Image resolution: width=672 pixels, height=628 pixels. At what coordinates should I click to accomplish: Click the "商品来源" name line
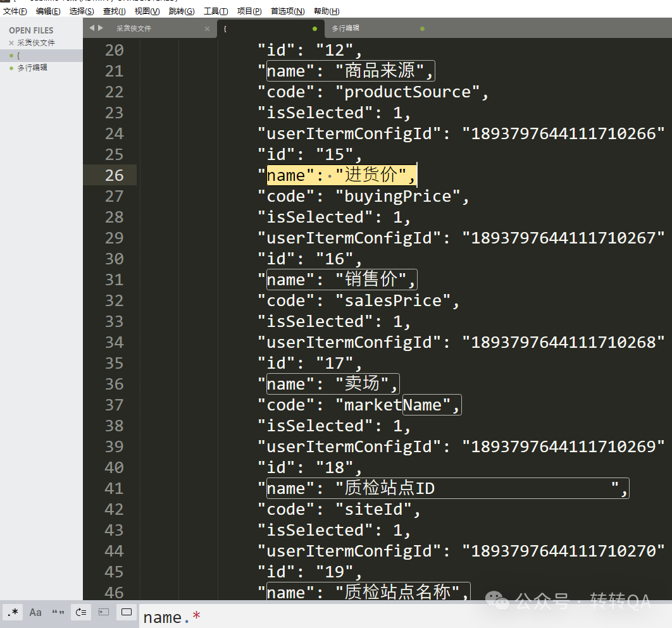346,71
